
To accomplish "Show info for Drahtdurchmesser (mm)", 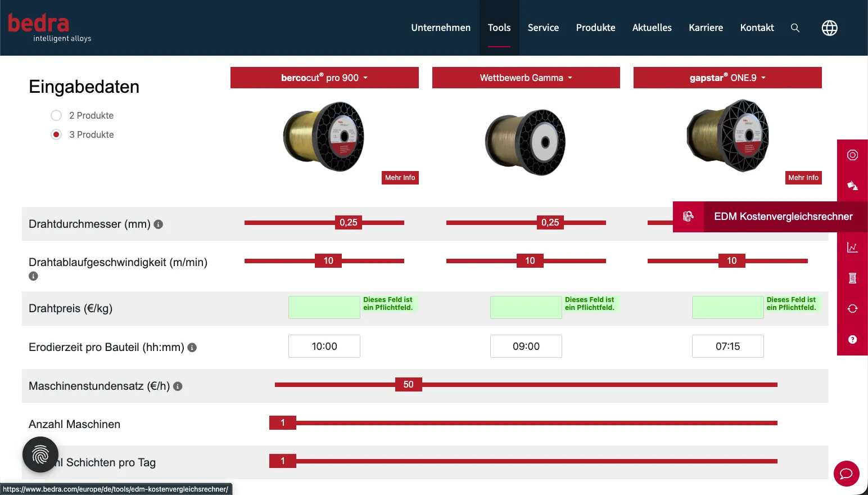I will click(x=159, y=224).
